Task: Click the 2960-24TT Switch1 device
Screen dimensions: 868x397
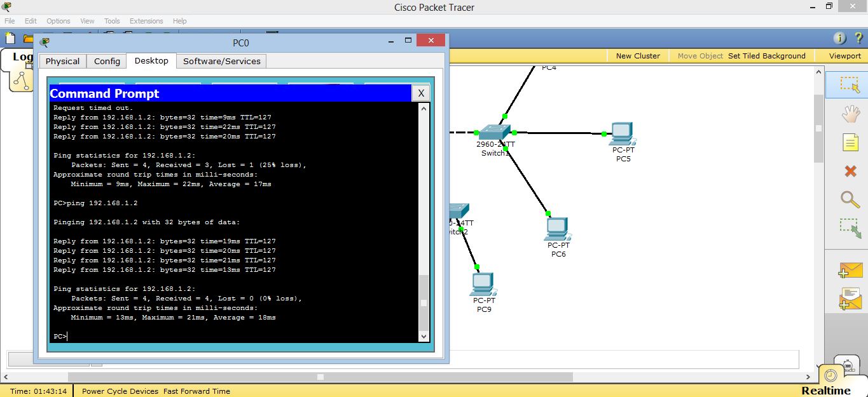Action: pyautogui.click(x=494, y=132)
